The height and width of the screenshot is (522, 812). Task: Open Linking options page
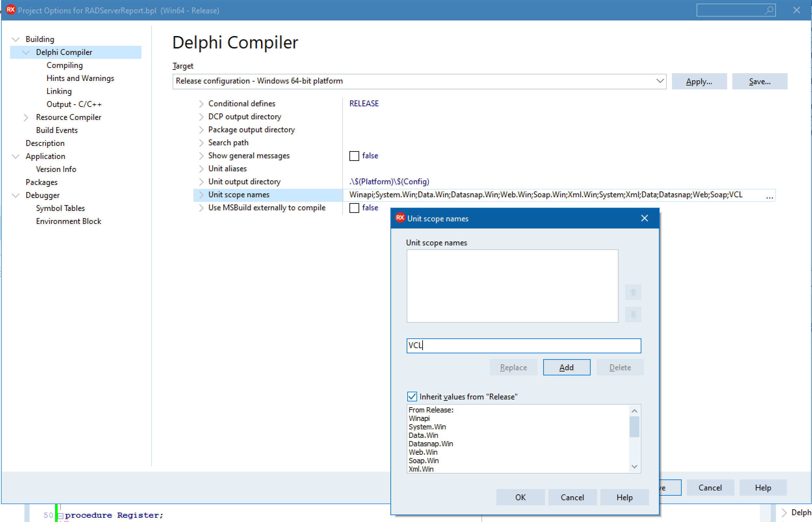(59, 91)
